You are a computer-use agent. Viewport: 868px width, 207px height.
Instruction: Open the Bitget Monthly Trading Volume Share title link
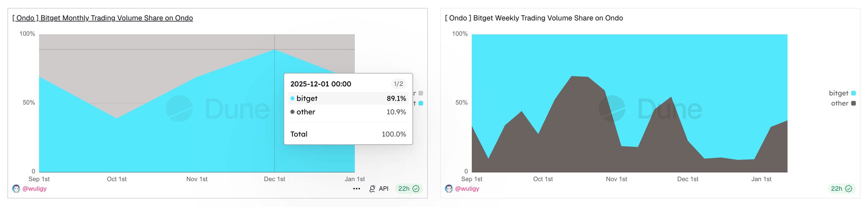pos(103,18)
